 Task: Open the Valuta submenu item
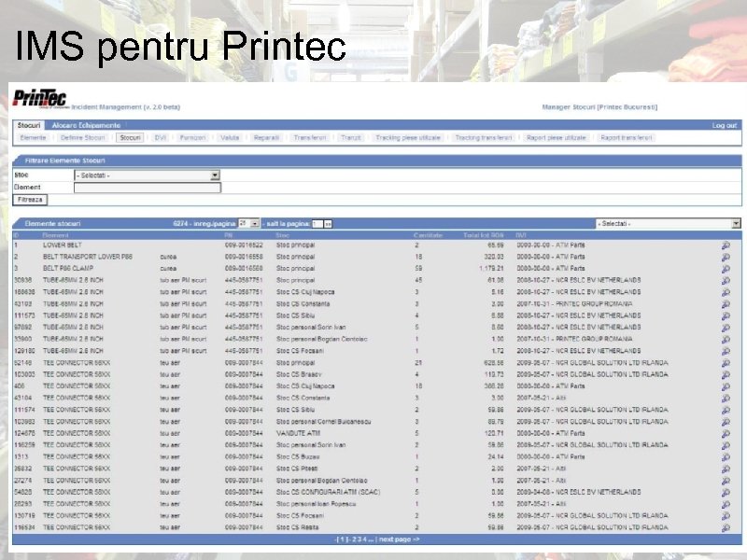230,137
